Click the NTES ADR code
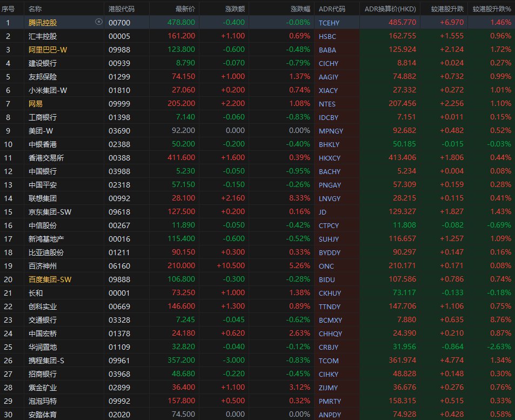515x420 pixels. coord(327,104)
